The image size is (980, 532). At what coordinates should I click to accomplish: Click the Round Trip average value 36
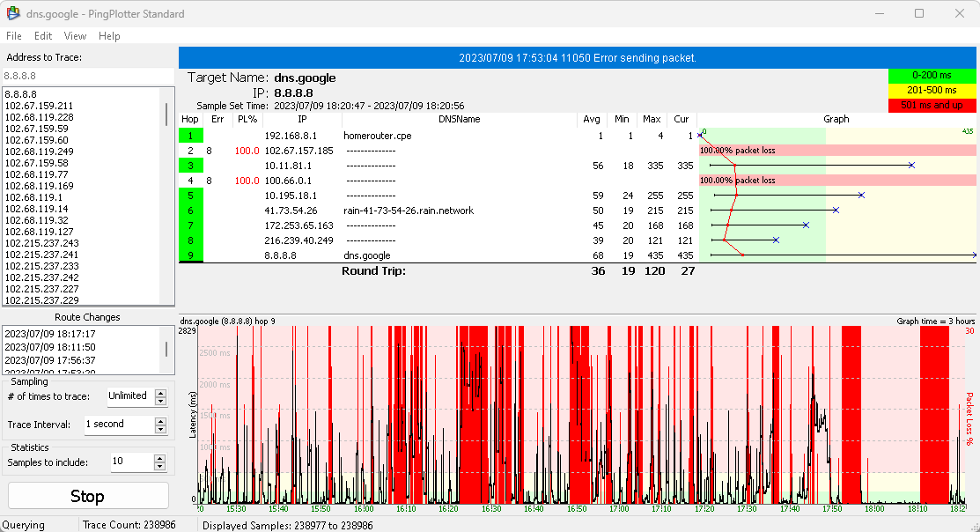click(598, 270)
